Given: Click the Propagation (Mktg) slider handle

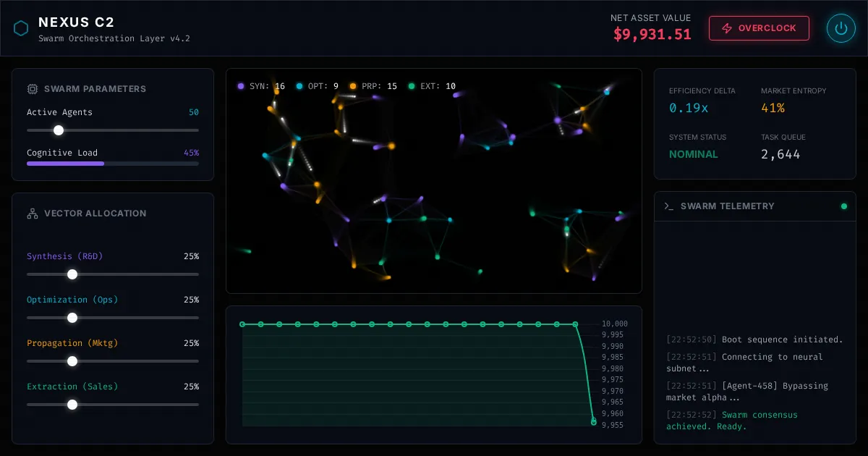Looking at the screenshot, I should click(x=72, y=361).
